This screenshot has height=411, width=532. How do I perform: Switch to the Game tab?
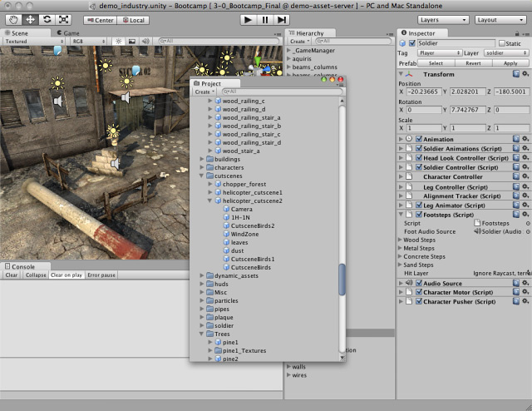tap(68, 33)
